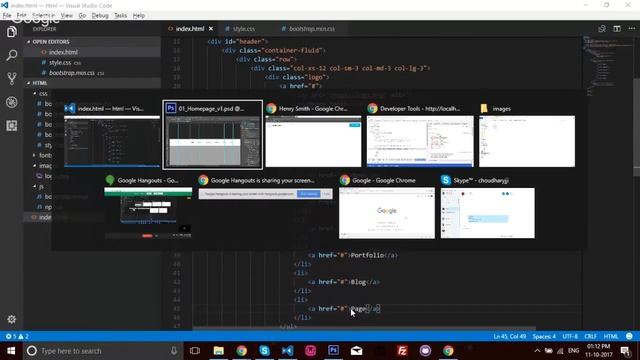Switch to the Henry Smith Chrome window
640x360 pixels.
pos(313,136)
